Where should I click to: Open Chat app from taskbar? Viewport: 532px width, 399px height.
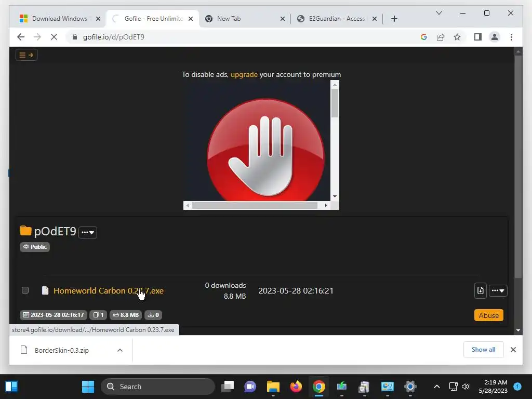point(250,387)
